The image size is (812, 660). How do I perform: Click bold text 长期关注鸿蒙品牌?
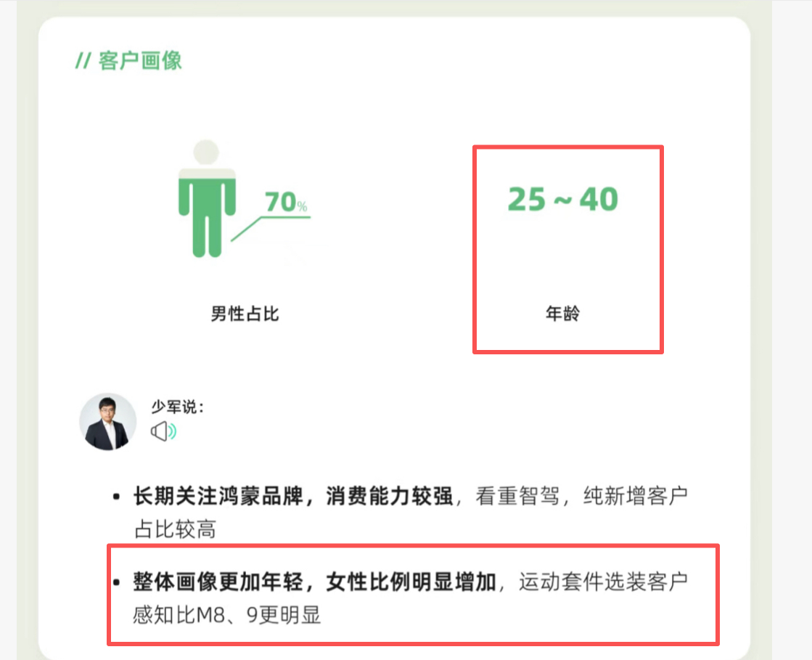coord(218,496)
